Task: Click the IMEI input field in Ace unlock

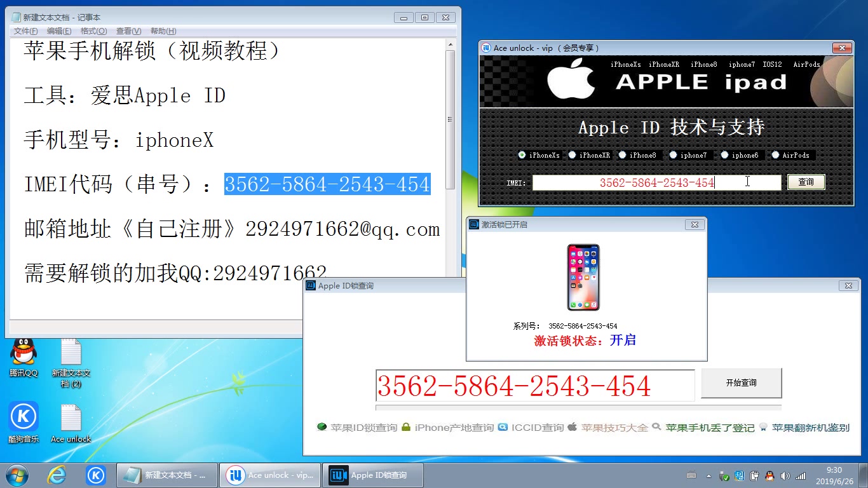Action: (656, 183)
